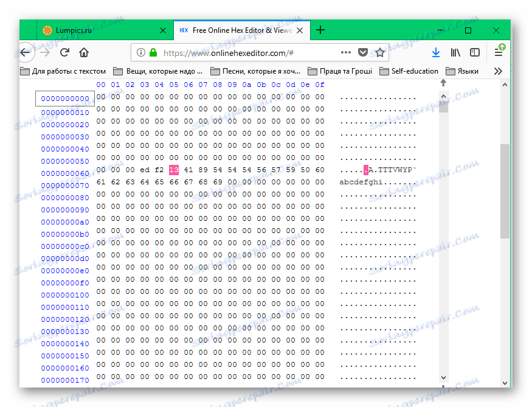Image resolution: width=532 pixels, height=407 pixels.
Task: Open the 'Песни, которые я хоч' bookmark folder
Action: (x=255, y=71)
